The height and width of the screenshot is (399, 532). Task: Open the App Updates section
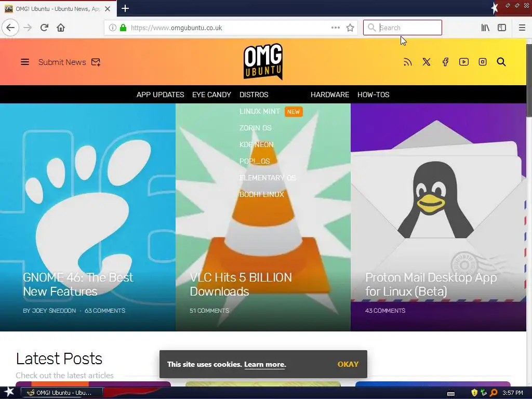coord(160,95)
